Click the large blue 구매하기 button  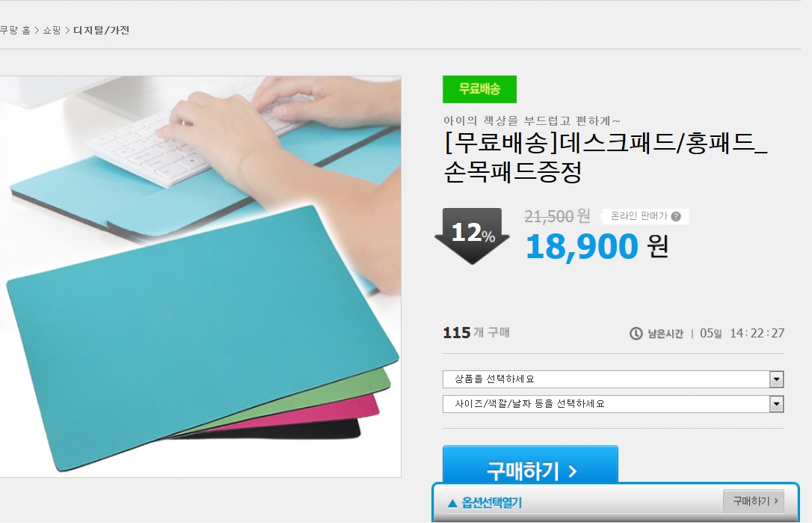tap(530, 465)
